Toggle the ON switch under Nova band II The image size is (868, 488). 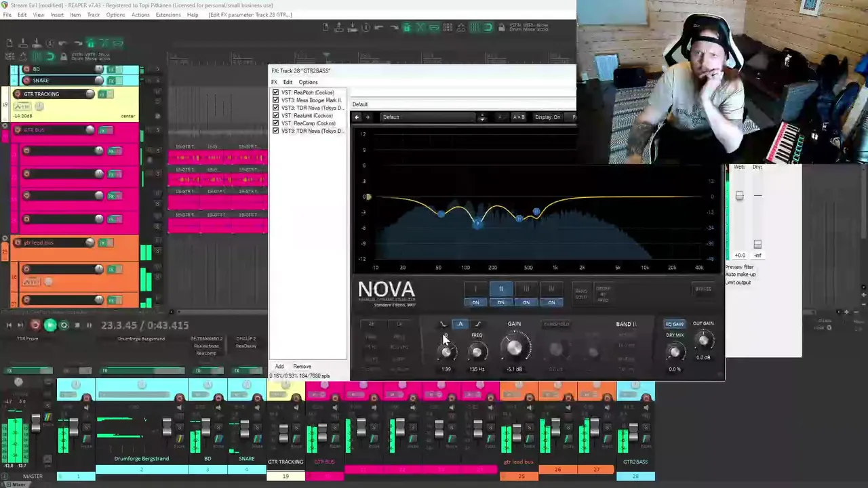(x=500, y=302)
